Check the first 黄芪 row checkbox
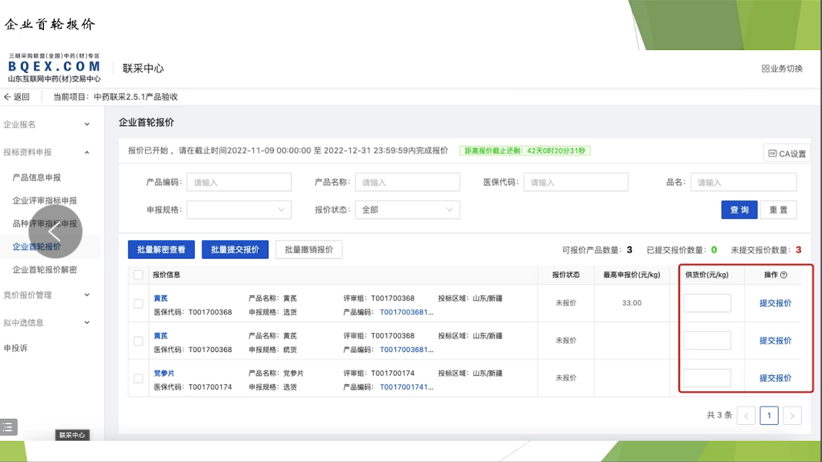Viewport: 822px width, 462px height. [x=138, y=303]
